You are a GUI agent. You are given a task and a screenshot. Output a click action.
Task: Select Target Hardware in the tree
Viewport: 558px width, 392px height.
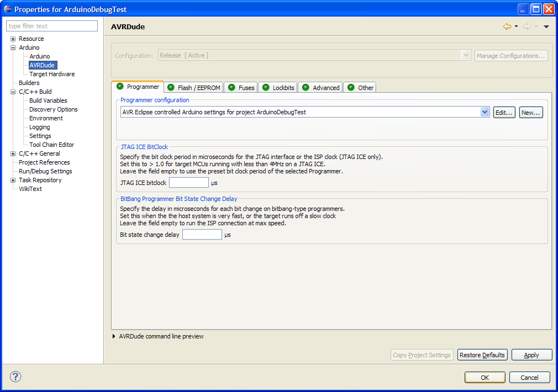52,74
